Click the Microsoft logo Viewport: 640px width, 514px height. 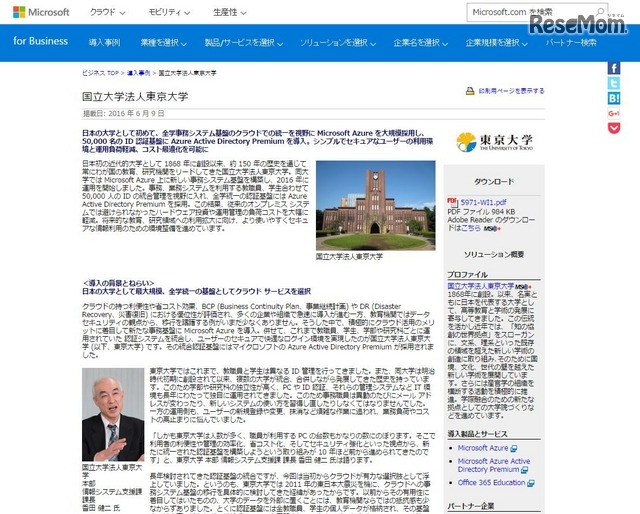[41, 12]
